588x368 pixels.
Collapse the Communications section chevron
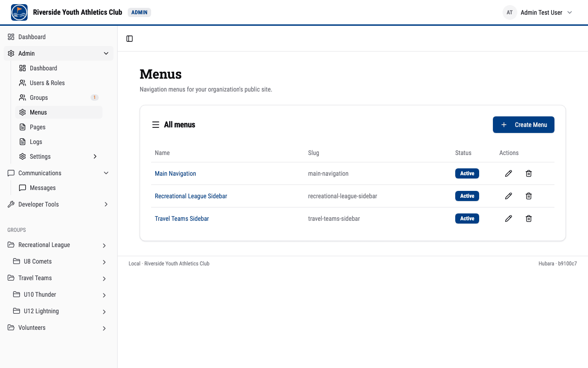[x=106, y=173]
